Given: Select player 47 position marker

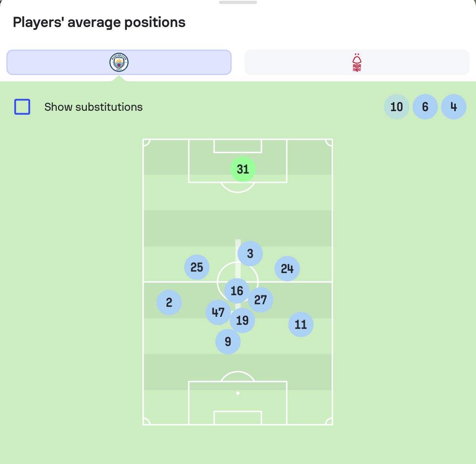Looking at the screenshot, I should point(218,312).
